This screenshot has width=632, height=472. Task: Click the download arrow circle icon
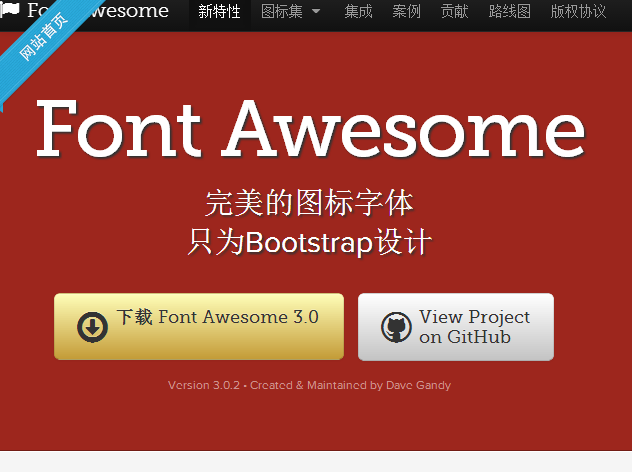[92, 327]
